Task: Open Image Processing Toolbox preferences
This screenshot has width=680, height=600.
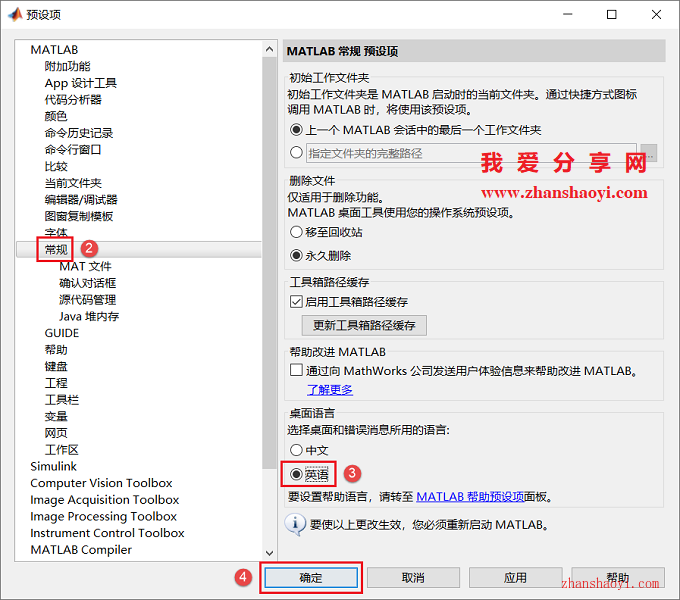Action: [x=103, y=516]
